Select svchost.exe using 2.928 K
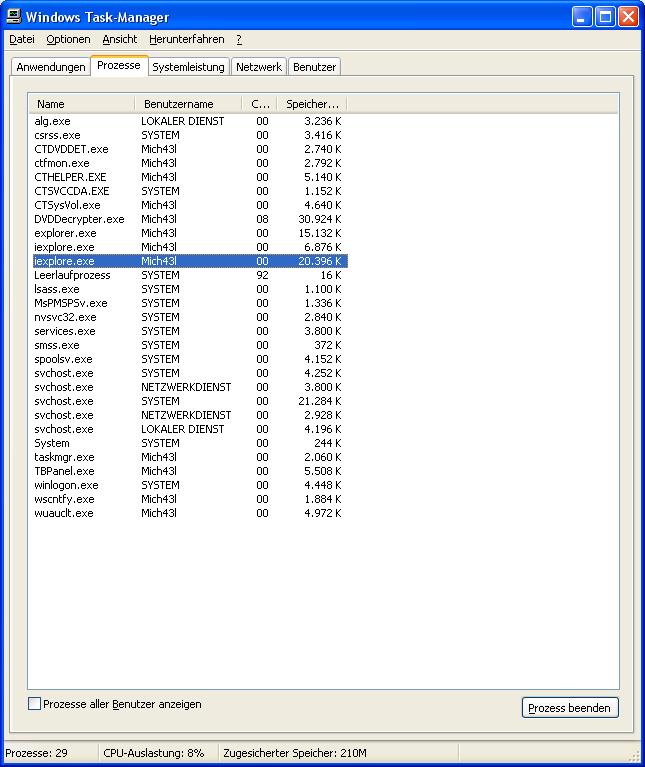Viewport: 645px width, 767px height. pyautogui.click(x=190, y=415)
